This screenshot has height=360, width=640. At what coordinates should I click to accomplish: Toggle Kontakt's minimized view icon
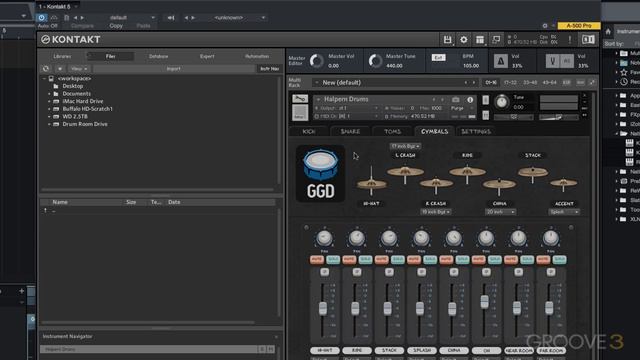click(496, 40)
